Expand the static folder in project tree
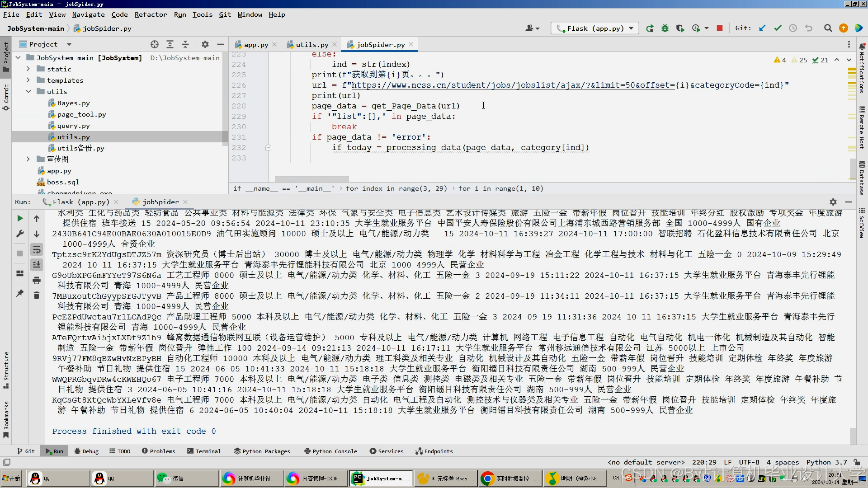 [x=28, y=69]
